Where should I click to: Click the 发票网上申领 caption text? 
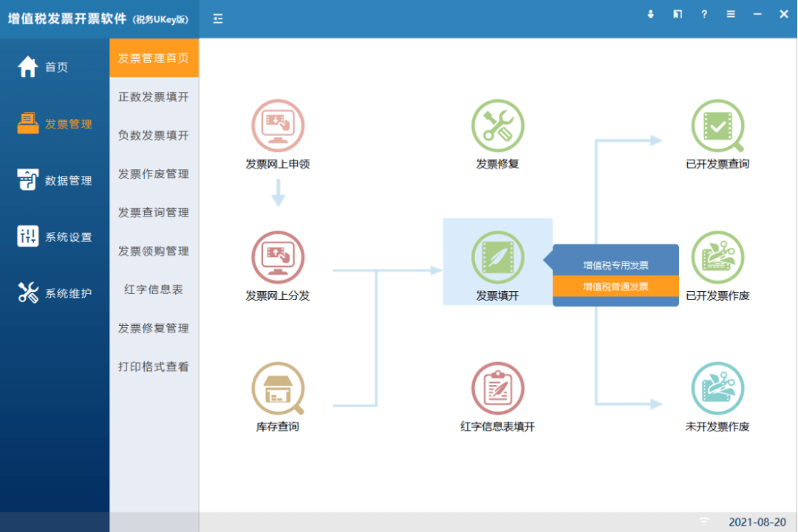coord(278,164)
